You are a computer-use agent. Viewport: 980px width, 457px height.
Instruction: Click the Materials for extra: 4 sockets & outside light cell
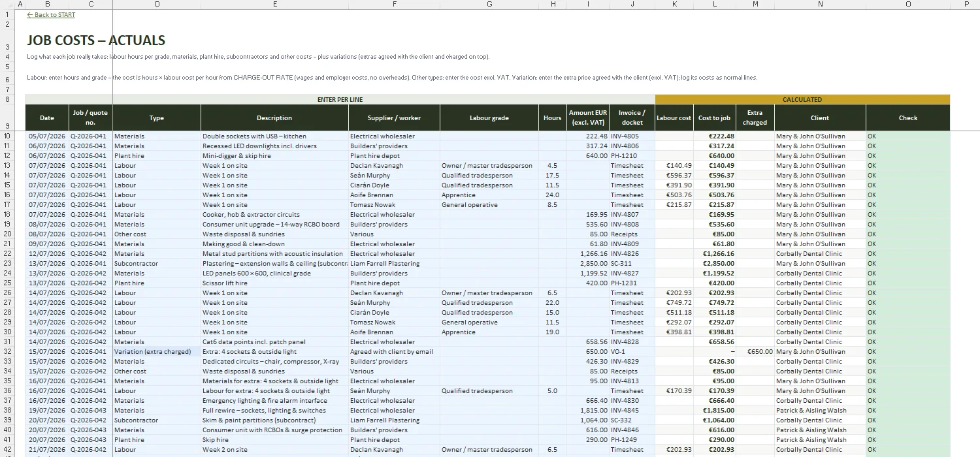274,381
